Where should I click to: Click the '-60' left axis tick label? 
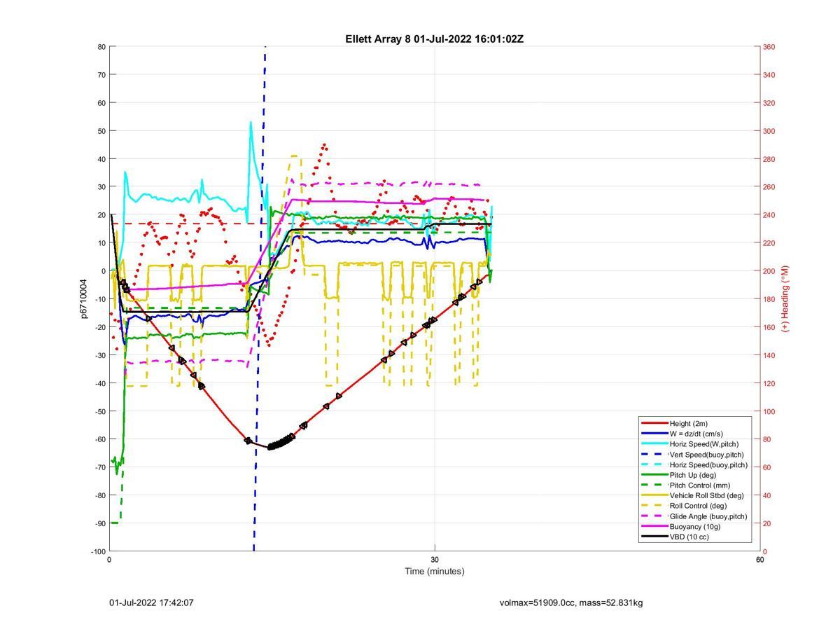click(100, 439)
